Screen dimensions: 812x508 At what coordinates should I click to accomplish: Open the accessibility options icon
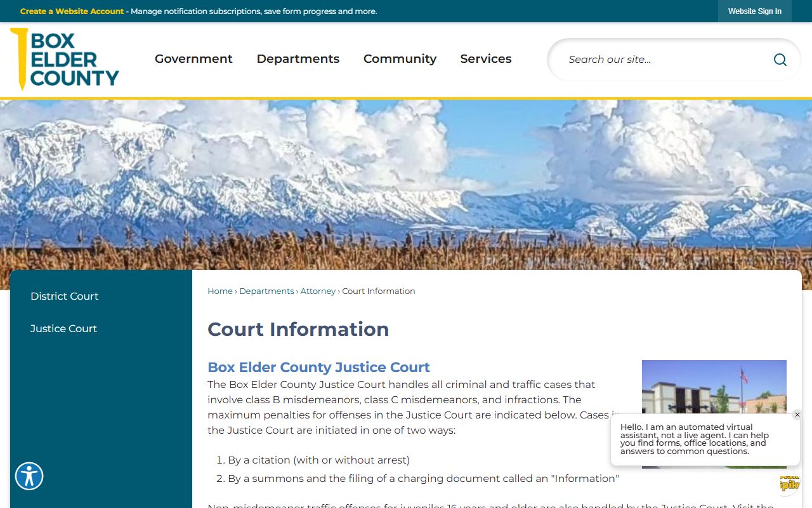click(x=29, y=476)
